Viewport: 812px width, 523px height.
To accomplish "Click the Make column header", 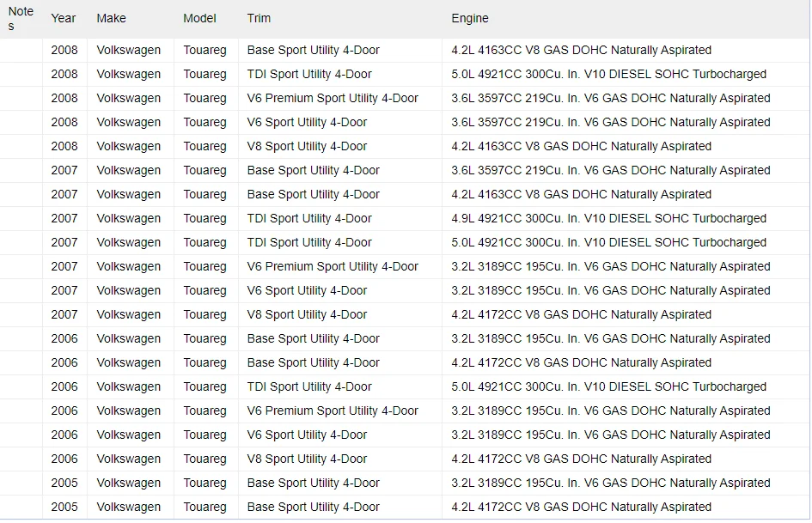I will click(112, 18).
